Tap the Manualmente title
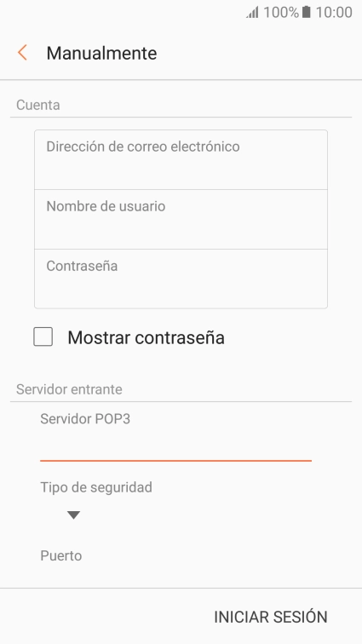This screenshot has width=362, height=644. point(101,53)
